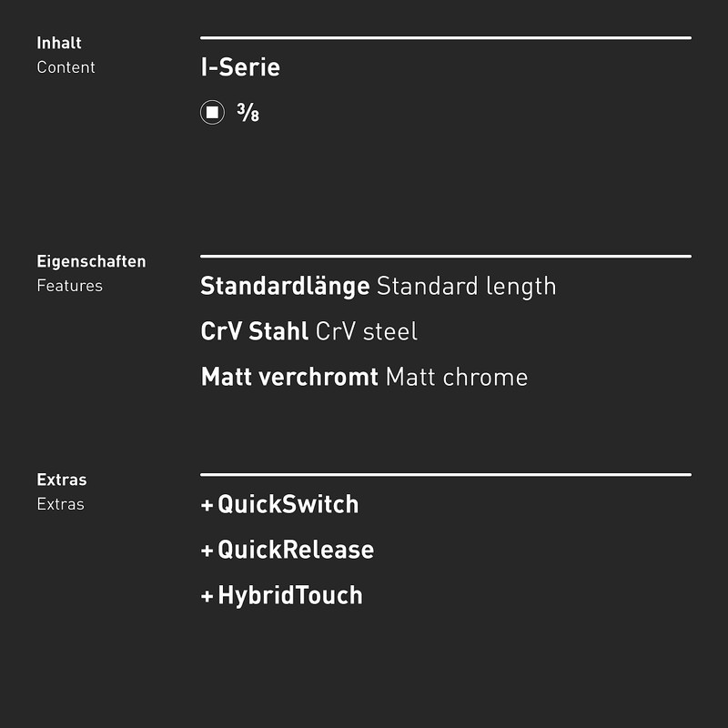Click the Content subtitle under Inhalt
Screen dimensions: 728x728
66,67
